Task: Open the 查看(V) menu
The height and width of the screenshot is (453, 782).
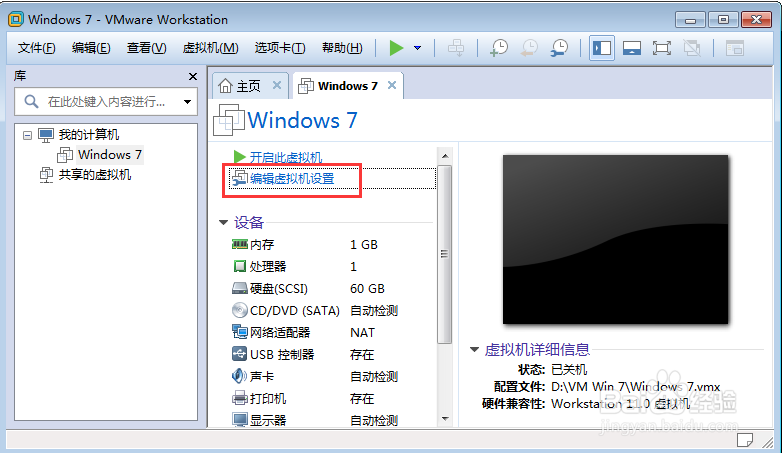Action: pos(146,48)
